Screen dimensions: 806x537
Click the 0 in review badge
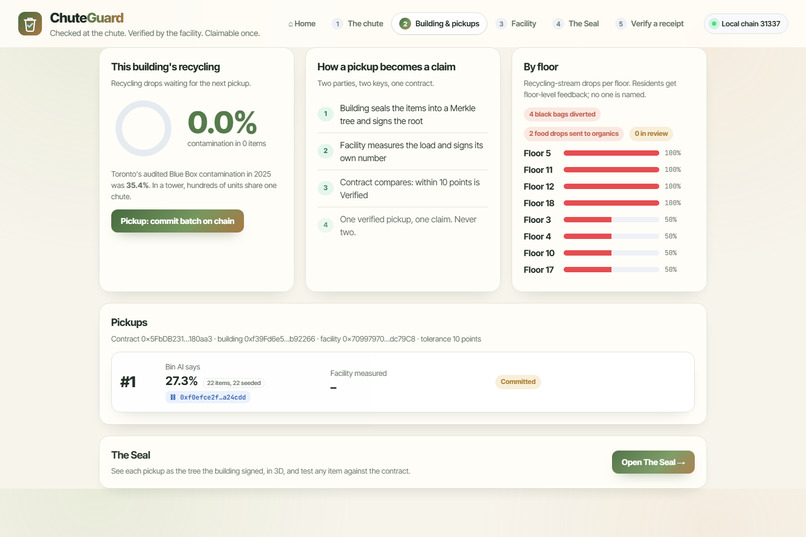click(x=651, y=134)
